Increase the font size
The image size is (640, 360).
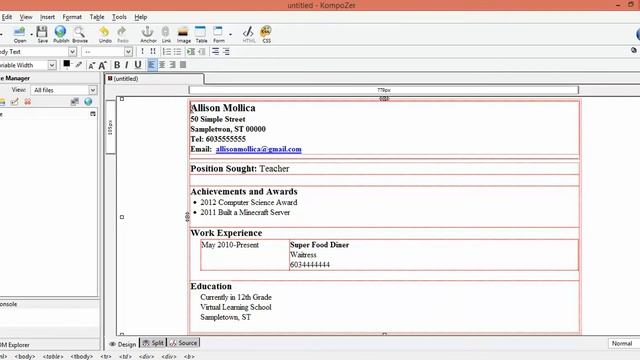pyautogui.click(x=102, y=65)
